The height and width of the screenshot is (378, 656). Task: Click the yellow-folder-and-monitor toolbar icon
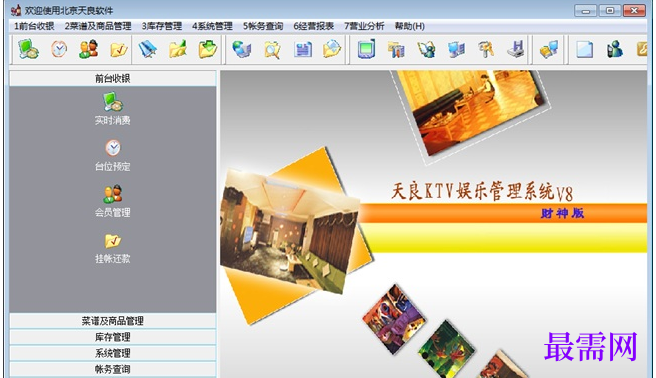pos(549,49)
